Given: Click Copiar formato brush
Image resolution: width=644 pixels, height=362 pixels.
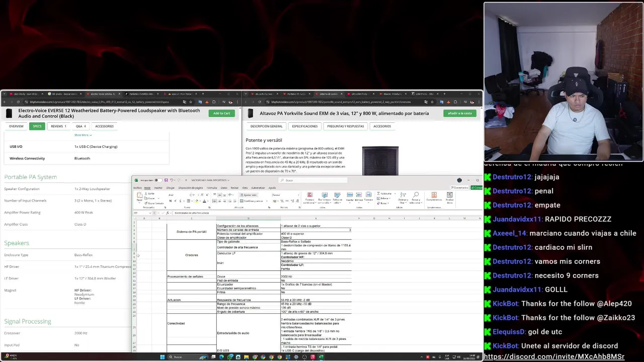Looking at the screenshot, I should pos(154,203).
